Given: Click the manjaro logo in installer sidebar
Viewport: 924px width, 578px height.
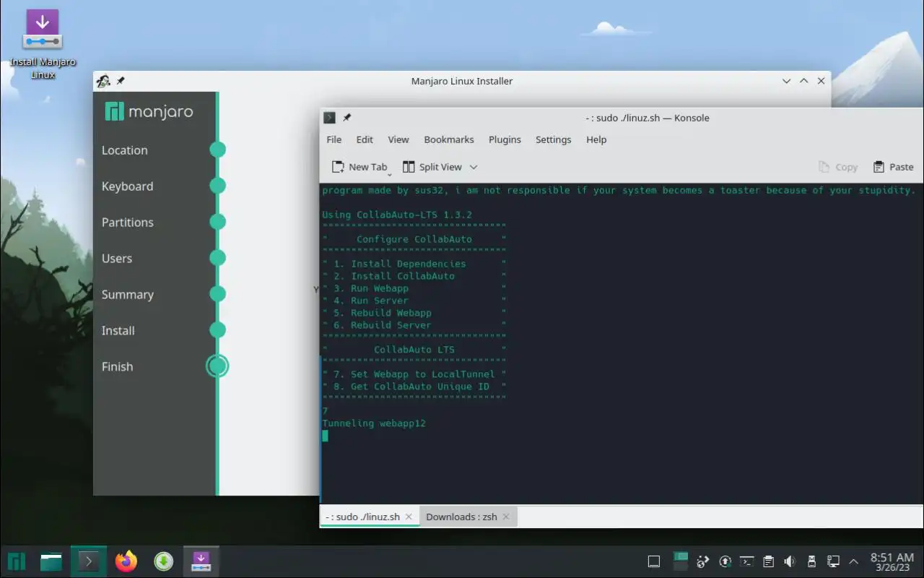Looking at the screenshot, I should (149, 112).
